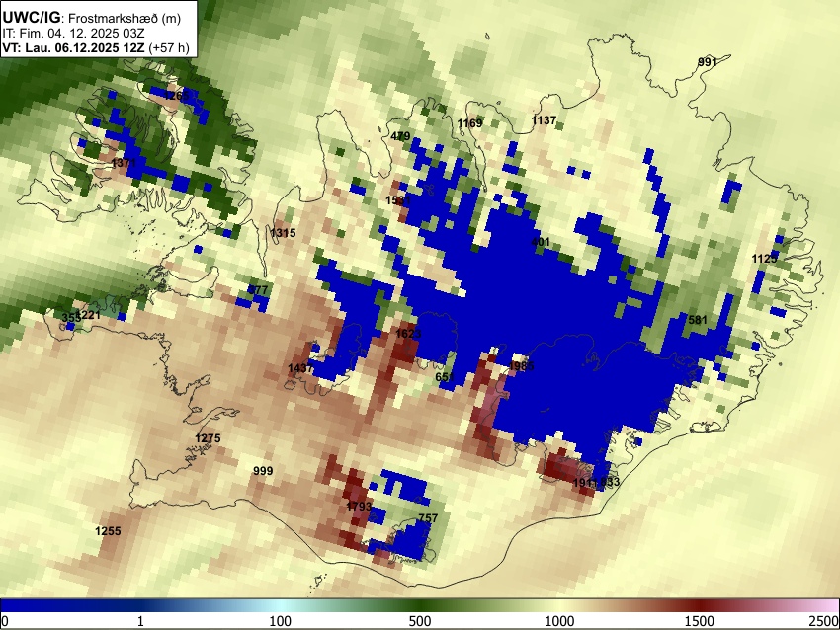Click the '999' value in the southwest
Viewport: 840px width, 630px height.
(263, 471)
